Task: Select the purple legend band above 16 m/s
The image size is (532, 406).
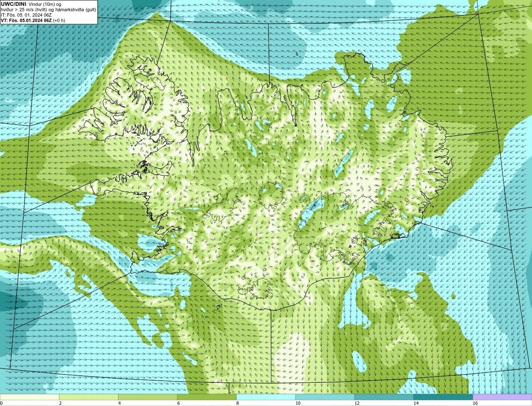Action: click(502, 397)
